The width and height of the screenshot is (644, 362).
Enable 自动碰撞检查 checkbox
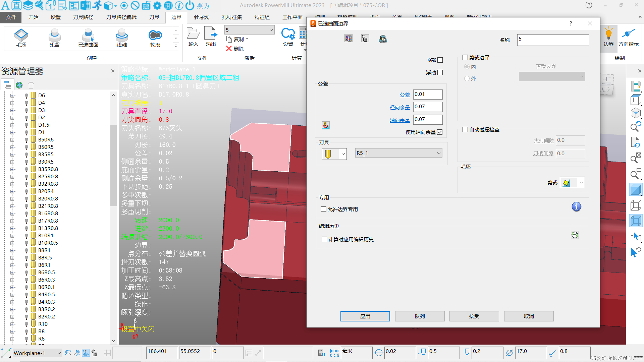[x=465, y=129]
